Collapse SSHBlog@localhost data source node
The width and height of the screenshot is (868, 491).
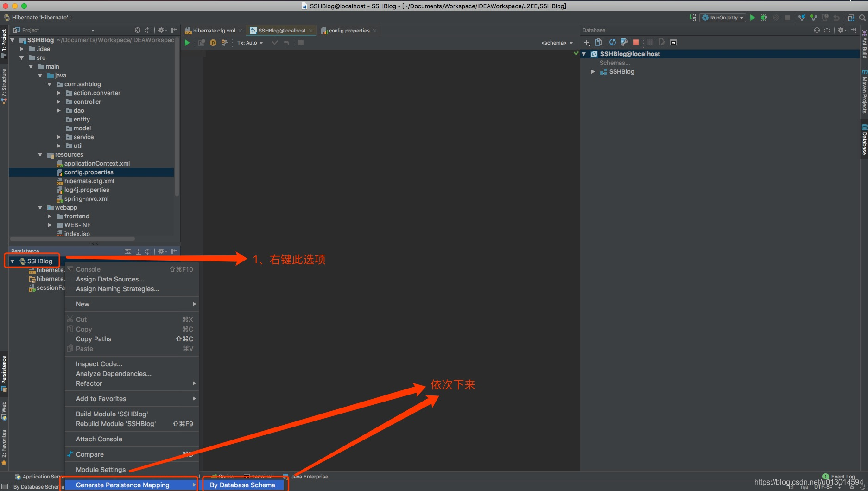[x=584, y=54]
